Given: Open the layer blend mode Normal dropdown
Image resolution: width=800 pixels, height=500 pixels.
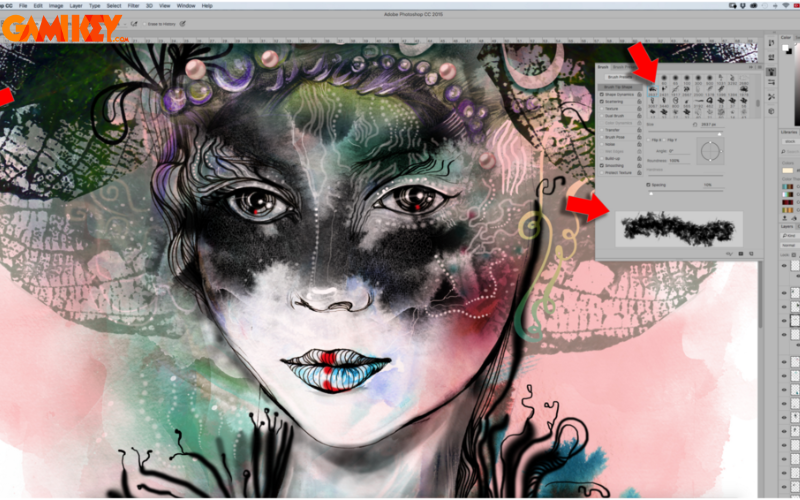Looking at the screenshot, I should pos(787,244).
